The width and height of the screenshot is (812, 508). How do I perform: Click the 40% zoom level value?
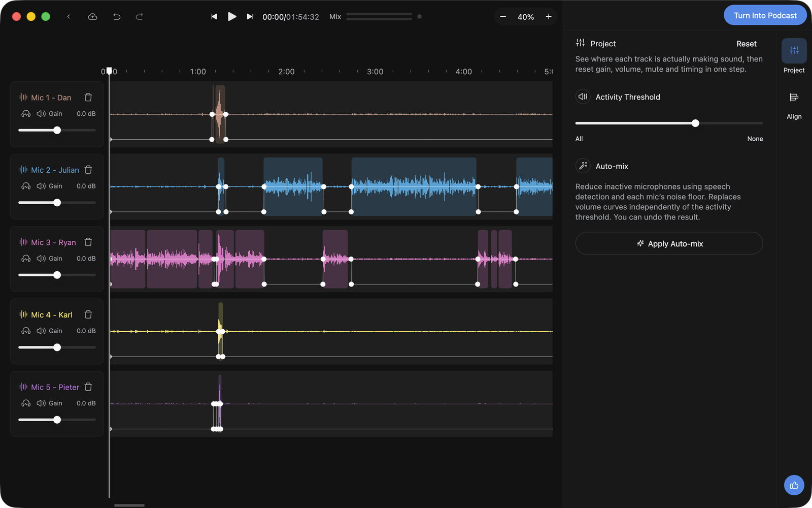pyautogui.click(x=526, y=17)
